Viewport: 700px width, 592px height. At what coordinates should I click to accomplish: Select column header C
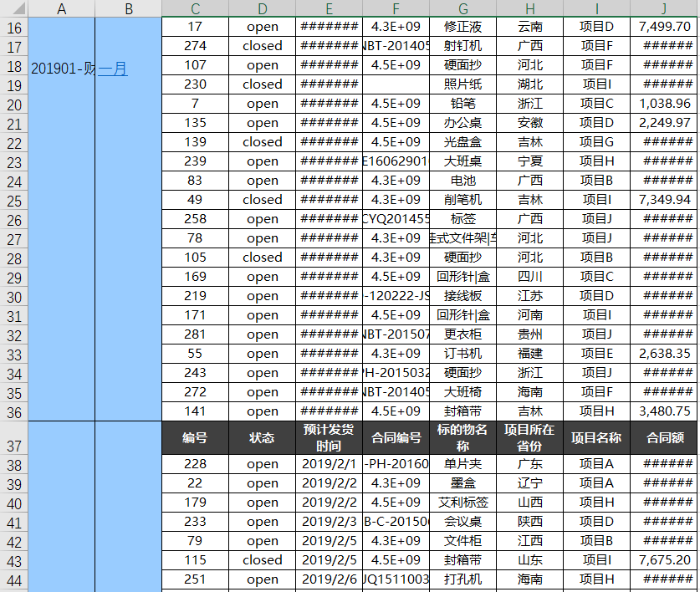(195, 9)
